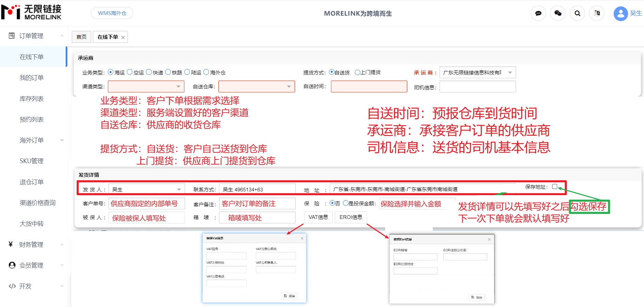644x307 pixels.
Task: Open 我的订单 in sidebar
Action: (32, 78)
